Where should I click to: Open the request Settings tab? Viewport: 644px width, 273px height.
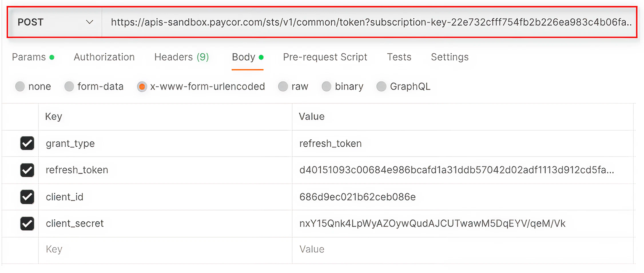[x=450, y=57]
